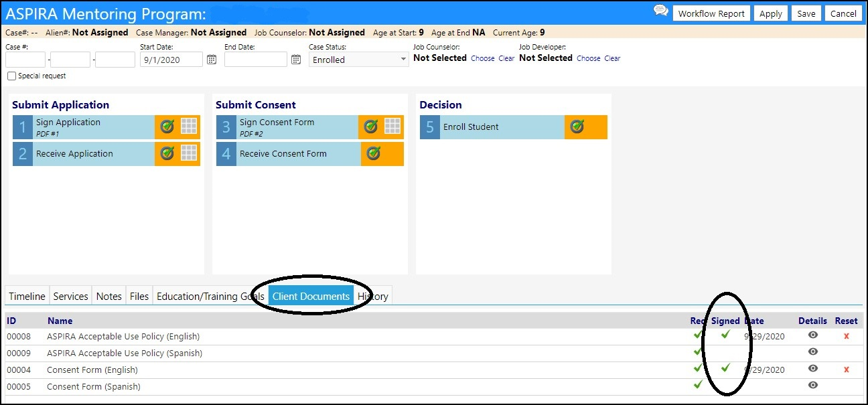Open the End Date calendar picker

(296, 60)
